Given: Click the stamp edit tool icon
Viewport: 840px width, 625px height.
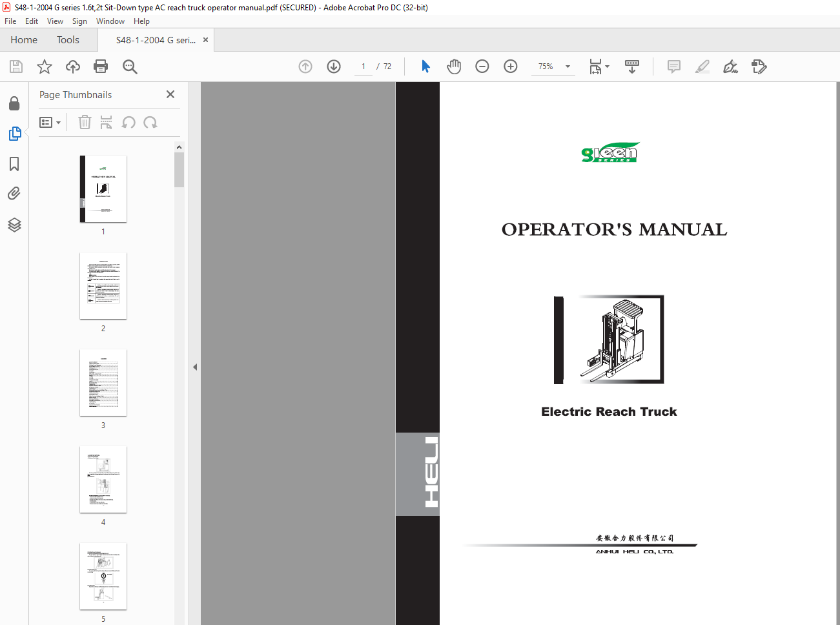Looking at the screenshot, I should tap(759, 67).
